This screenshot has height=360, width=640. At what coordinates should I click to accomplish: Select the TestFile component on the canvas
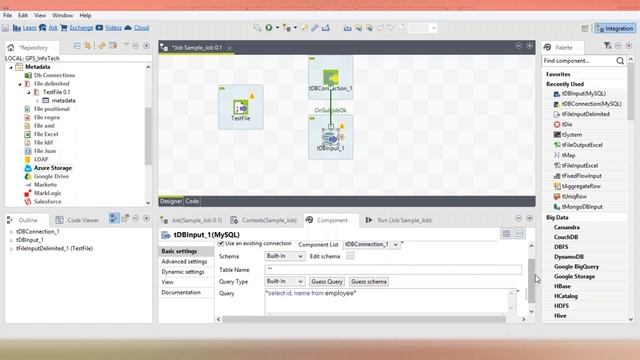tap(240, 108)
